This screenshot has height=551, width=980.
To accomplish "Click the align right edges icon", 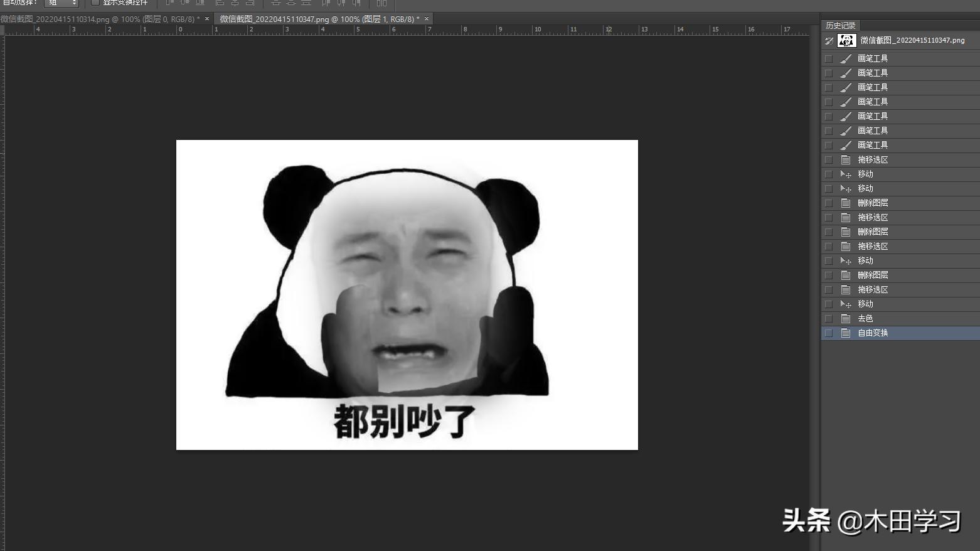I will pos(250,3).
